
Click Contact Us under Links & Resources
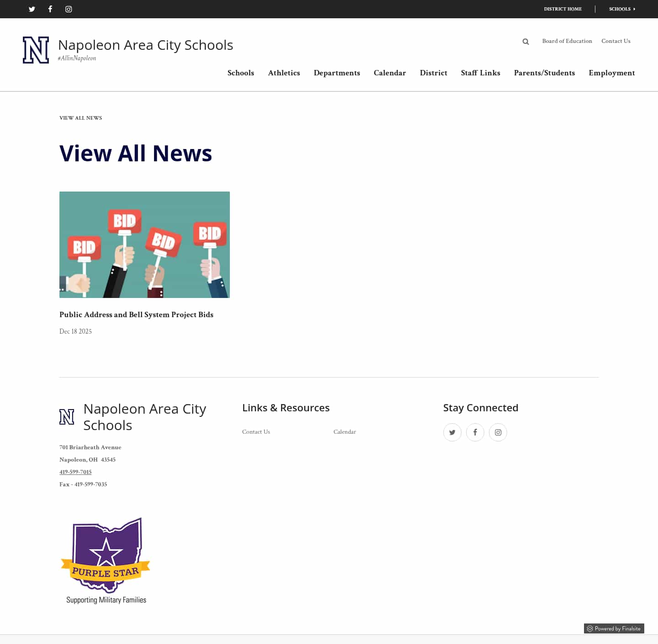click(x=256, y=431)
